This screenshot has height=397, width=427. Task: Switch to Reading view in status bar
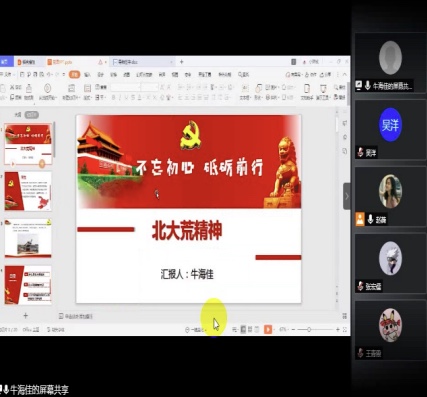point(257,329)
